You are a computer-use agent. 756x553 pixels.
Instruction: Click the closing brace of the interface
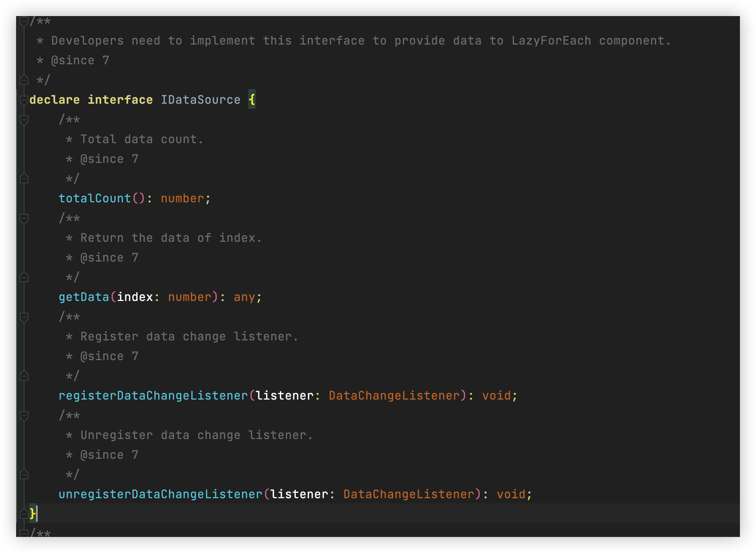(x=33, y=514)
